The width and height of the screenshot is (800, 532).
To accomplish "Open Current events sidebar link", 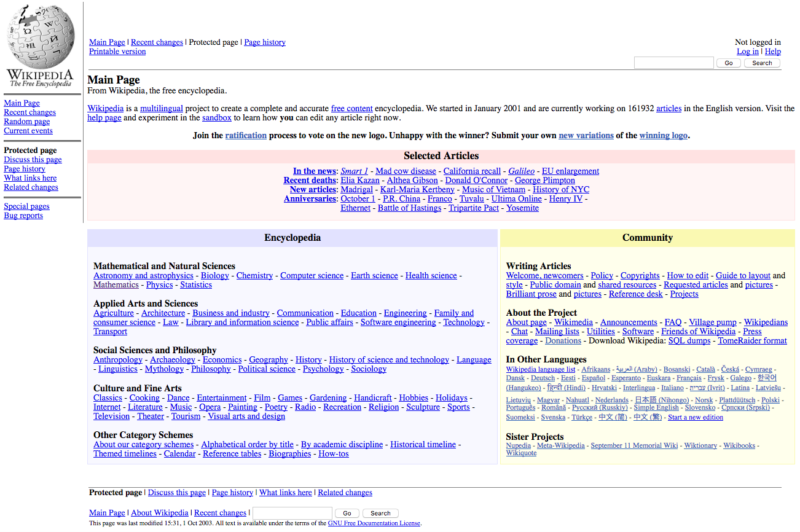I will click(28, 131).
